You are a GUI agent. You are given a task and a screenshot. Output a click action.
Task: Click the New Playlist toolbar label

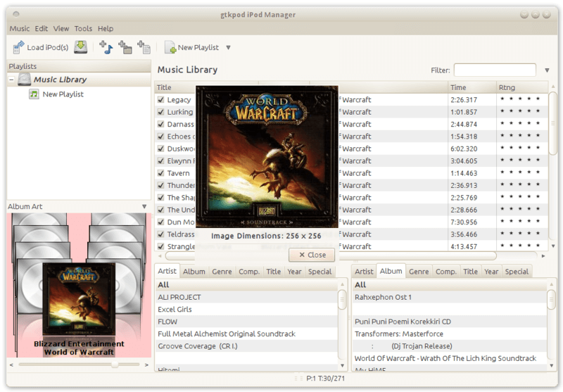198,47
